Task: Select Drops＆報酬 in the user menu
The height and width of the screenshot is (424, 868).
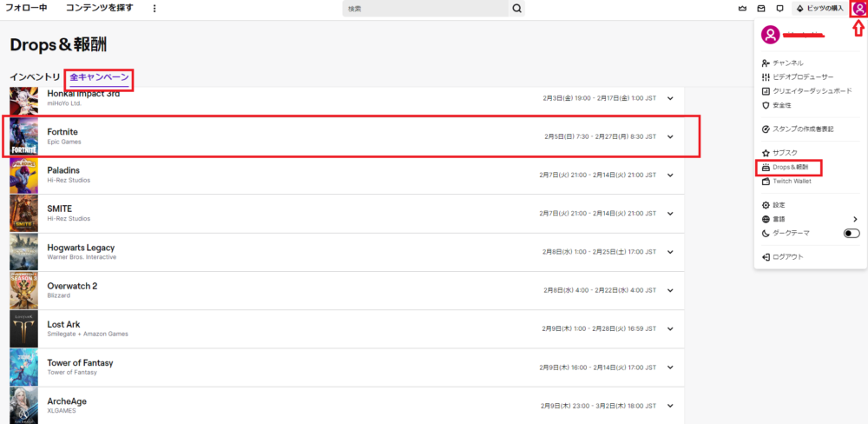Action: (x=790, y=167)
